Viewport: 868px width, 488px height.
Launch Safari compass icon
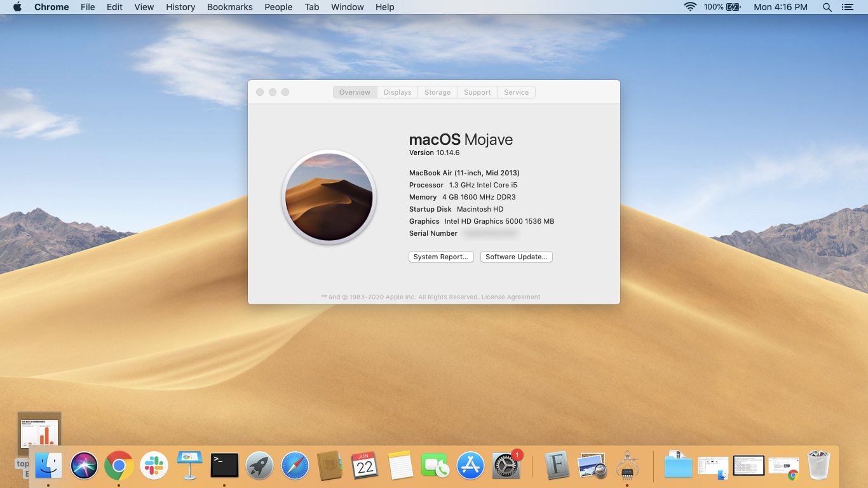[x=295, y=466]
